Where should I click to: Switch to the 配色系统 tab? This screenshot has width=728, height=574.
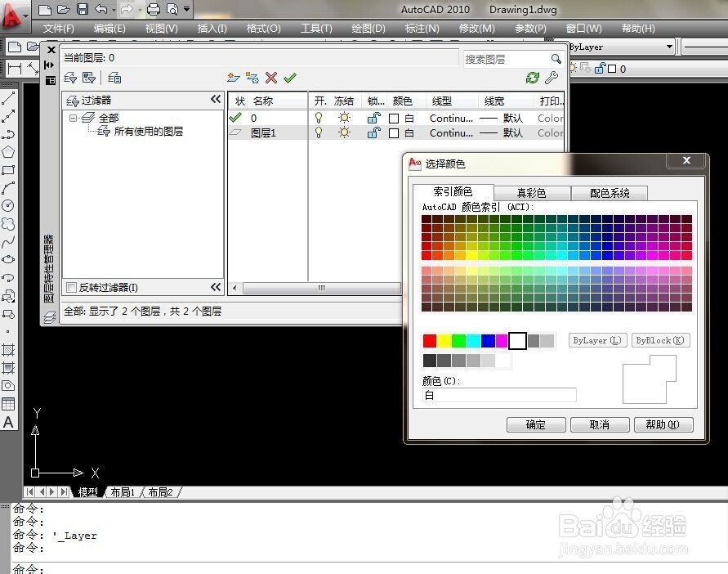pyautogui.click(x=610, y=193)
